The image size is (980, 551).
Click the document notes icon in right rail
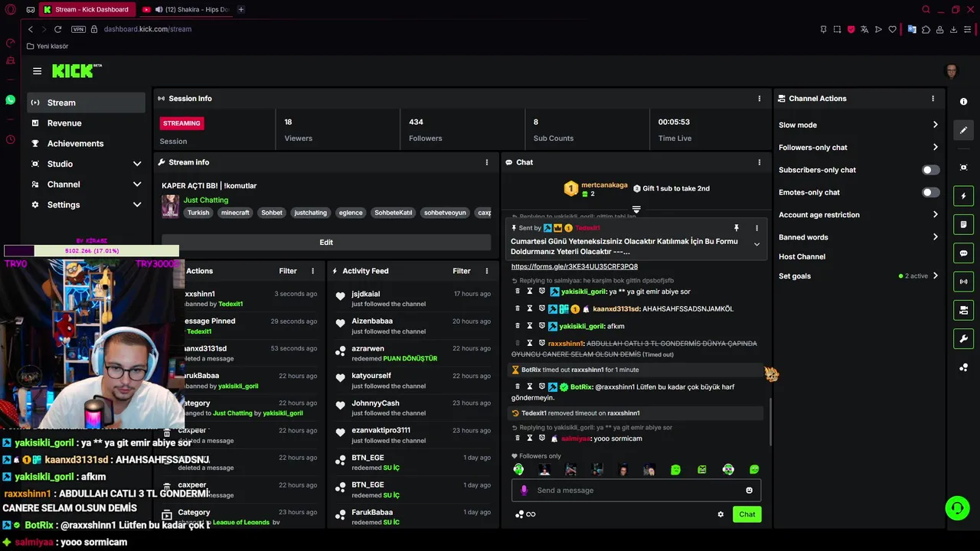[963, 224]
